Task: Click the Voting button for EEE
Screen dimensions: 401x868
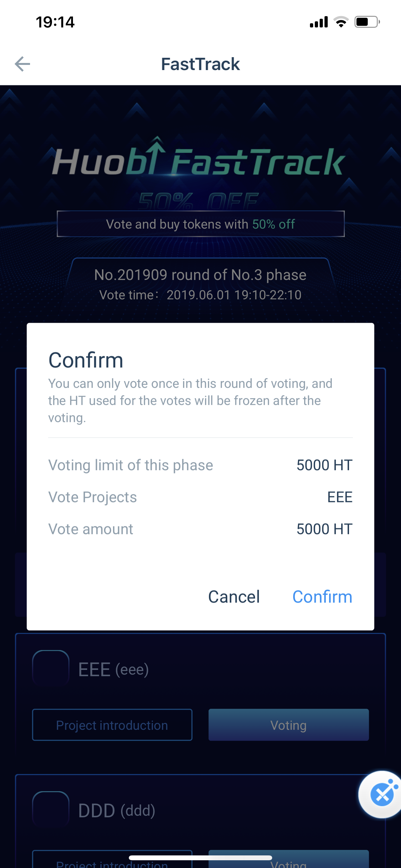Action: coord(288,725)
